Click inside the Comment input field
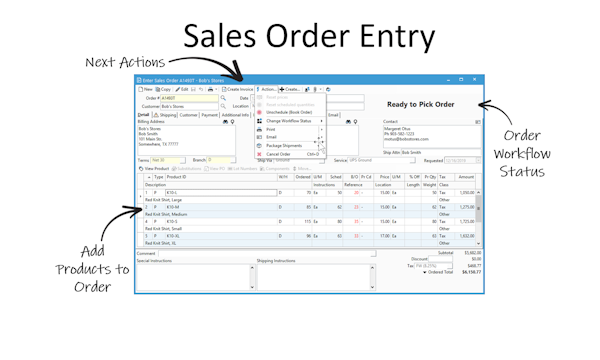The width and height of the screenshot is (600, 360). (267, 253)
